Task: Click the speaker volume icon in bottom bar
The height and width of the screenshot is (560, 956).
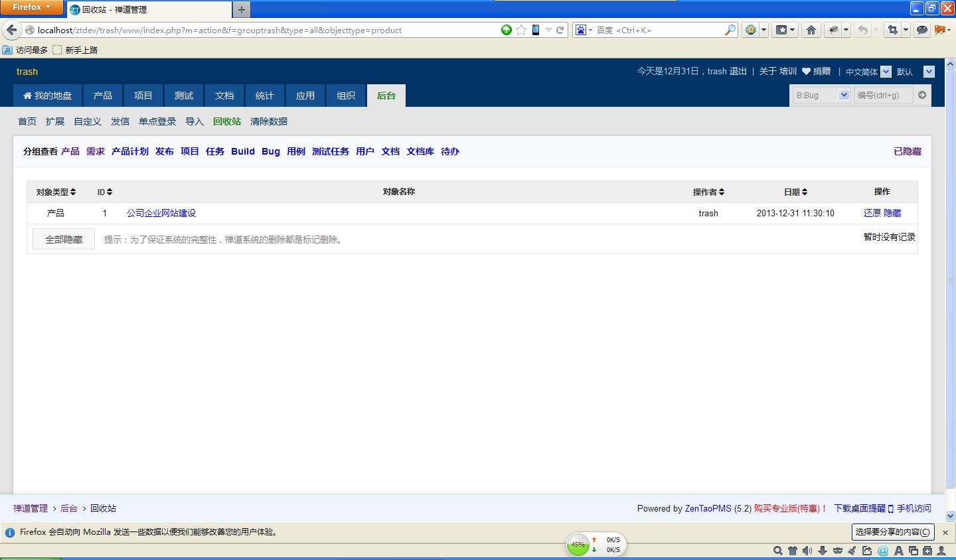Action: [x=807, y=551]
